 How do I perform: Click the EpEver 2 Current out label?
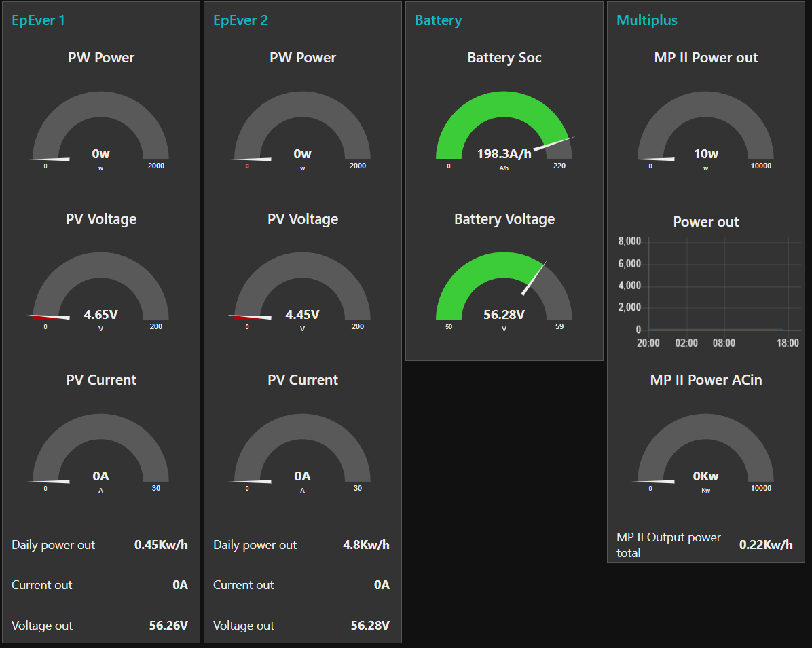click(x=243, y=585)
